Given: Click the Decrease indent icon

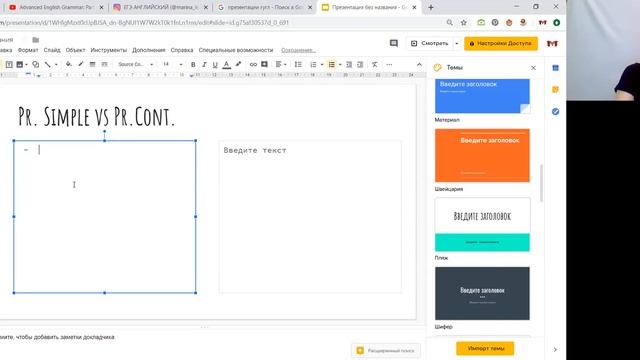Looking at the screenshot, I should pos(349,64).
